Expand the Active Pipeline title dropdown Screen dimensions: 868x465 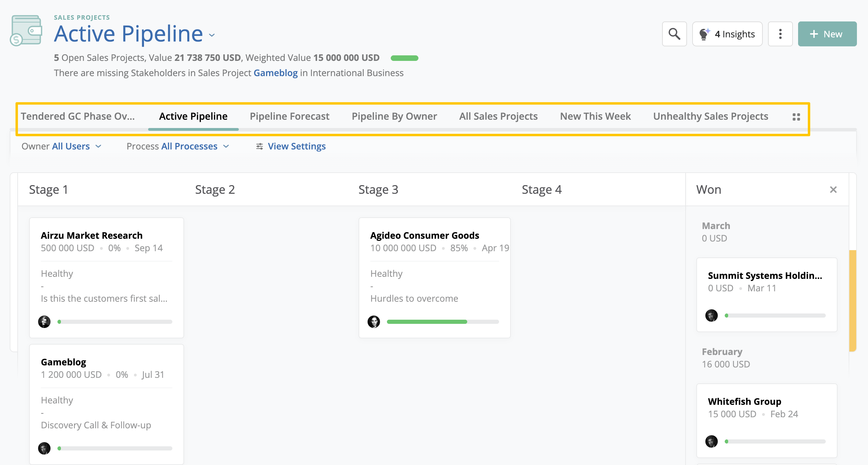[x=212, y=35]
